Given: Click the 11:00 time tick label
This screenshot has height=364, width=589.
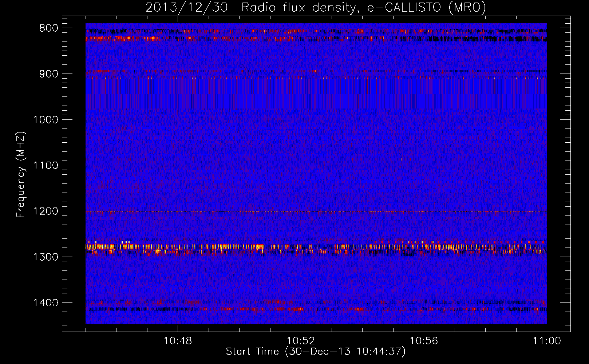Looking at the screenshot, I should pyautogui.click(x=547, y=341).
